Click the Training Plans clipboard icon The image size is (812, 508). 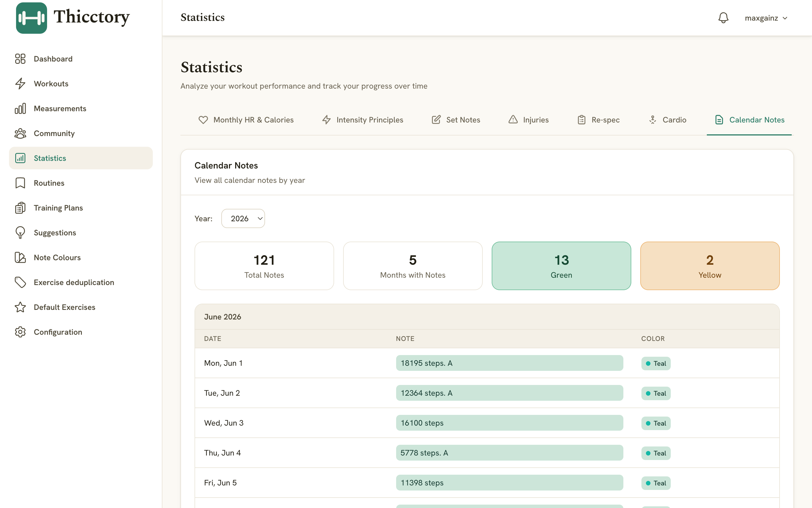click(20, 208)
